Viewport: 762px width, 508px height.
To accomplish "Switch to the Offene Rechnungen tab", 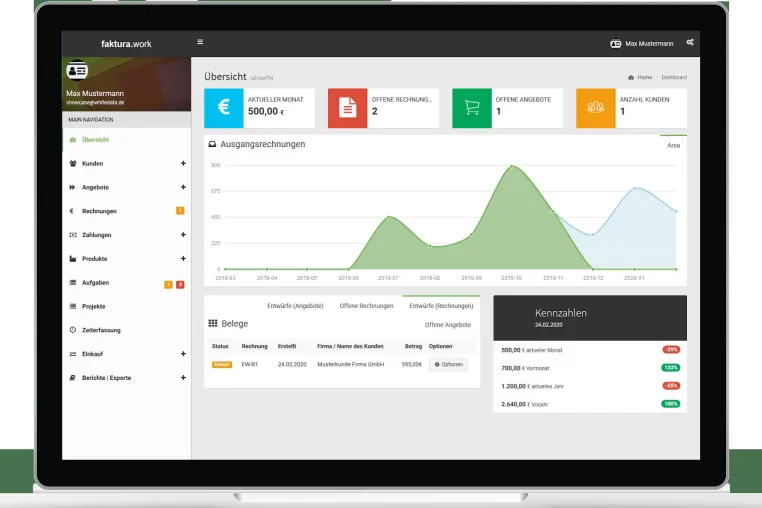I will [366, 306].
